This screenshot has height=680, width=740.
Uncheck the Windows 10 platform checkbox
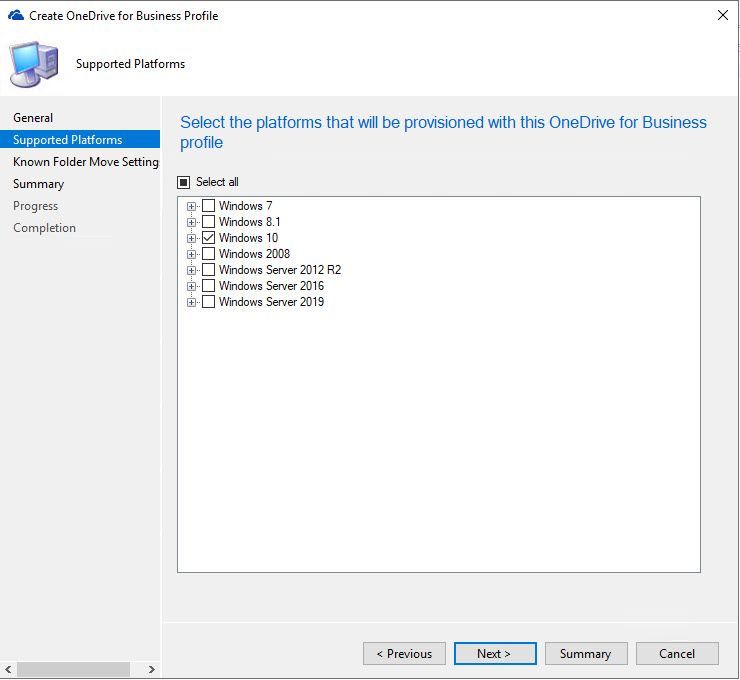click(209, 238)
